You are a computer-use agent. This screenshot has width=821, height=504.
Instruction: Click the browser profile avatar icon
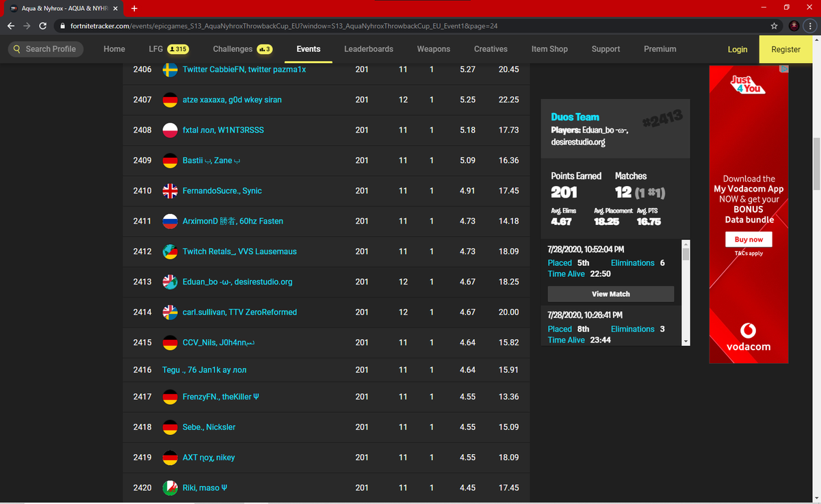coord(794,26)
